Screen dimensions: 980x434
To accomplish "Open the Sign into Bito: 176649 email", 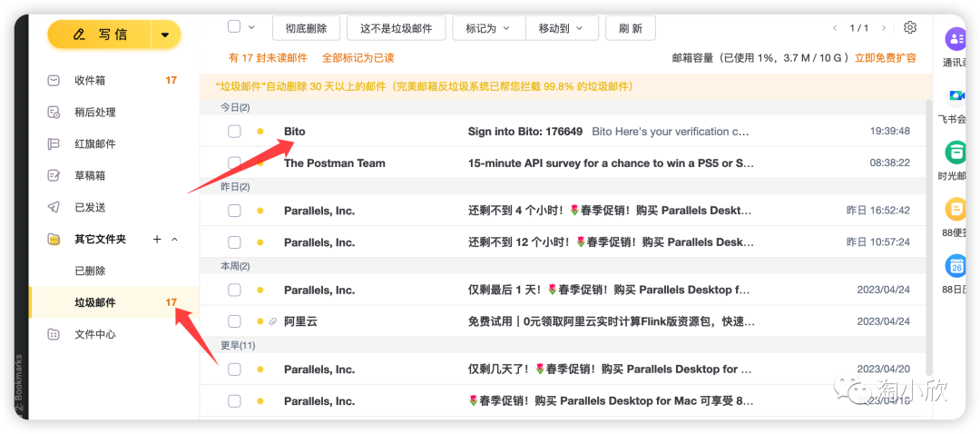I will coord(525,132).
